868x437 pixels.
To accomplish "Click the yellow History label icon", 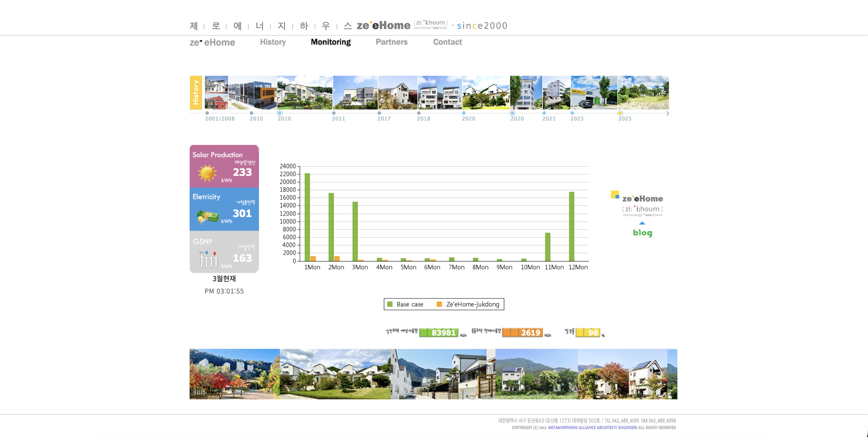I will pos(196,93).
